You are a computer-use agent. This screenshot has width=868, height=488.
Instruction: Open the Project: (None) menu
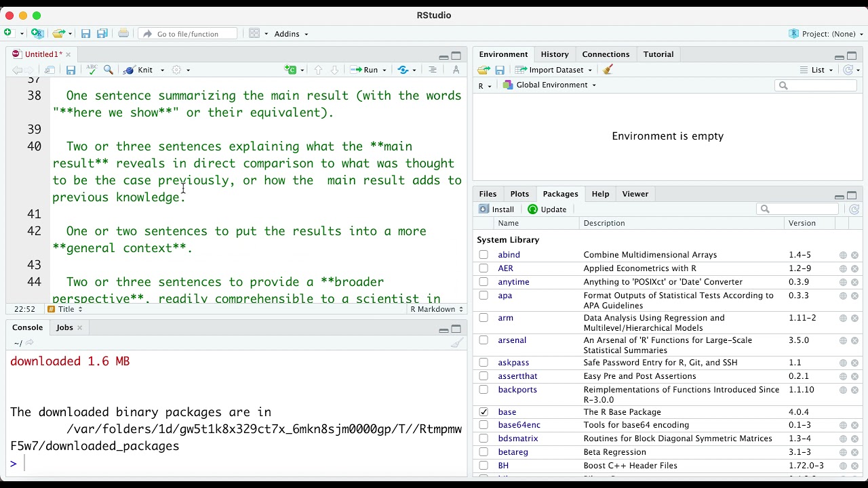[x=827, y=34]
